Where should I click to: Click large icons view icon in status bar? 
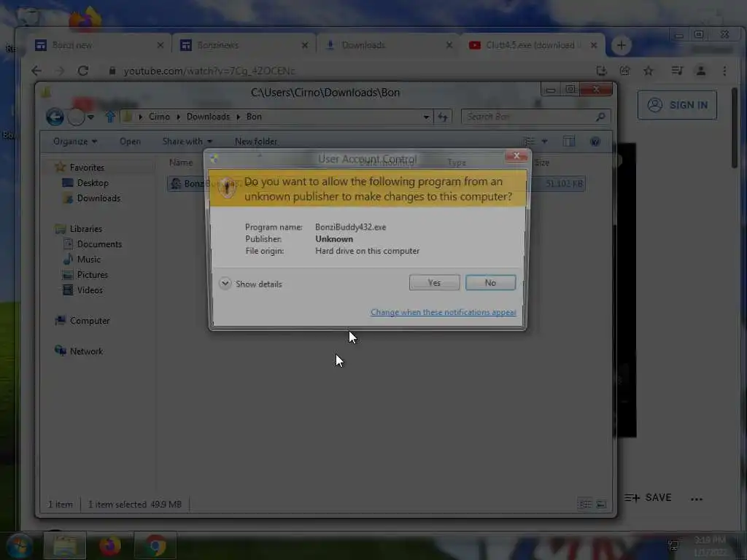tap(601, 504)
